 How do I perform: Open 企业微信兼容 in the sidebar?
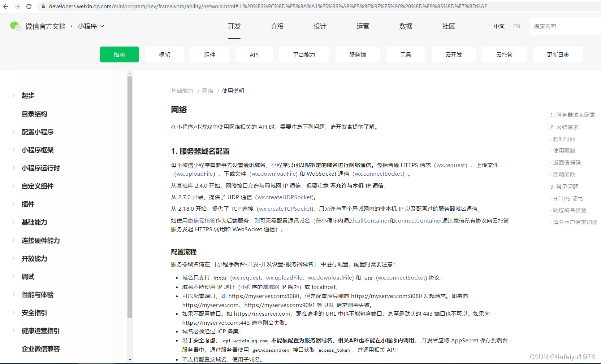pos(41,349)
